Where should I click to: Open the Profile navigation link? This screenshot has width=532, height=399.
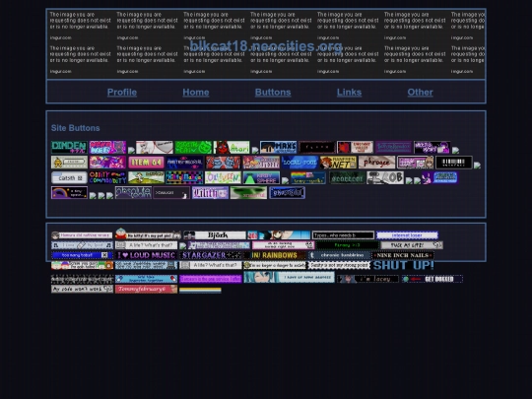click(x=122, y=93)
